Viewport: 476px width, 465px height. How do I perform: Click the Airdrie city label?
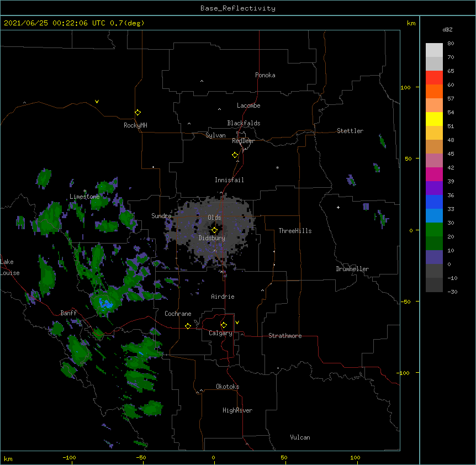click(223, 297)
